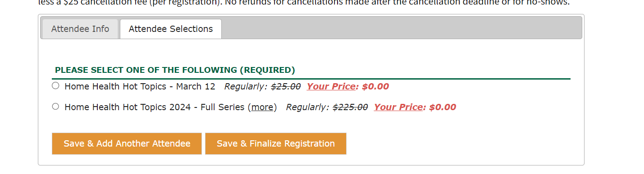Click 'Your Price' link in March 12 row
The width and height of the screenshot is (644, 174).
click(x=331, y=86)
